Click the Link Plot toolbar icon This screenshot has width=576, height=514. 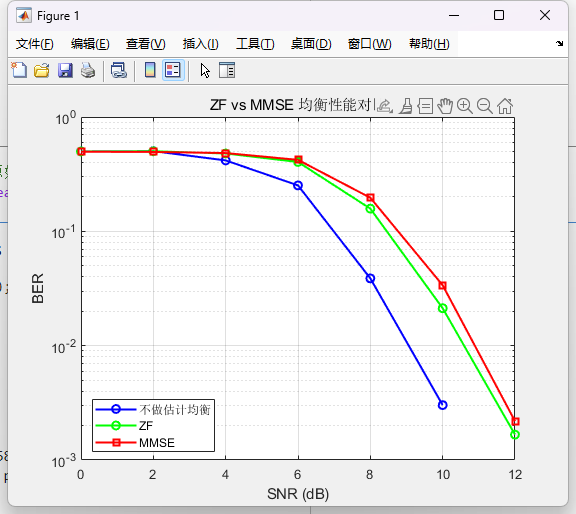(x=119, y=70)
